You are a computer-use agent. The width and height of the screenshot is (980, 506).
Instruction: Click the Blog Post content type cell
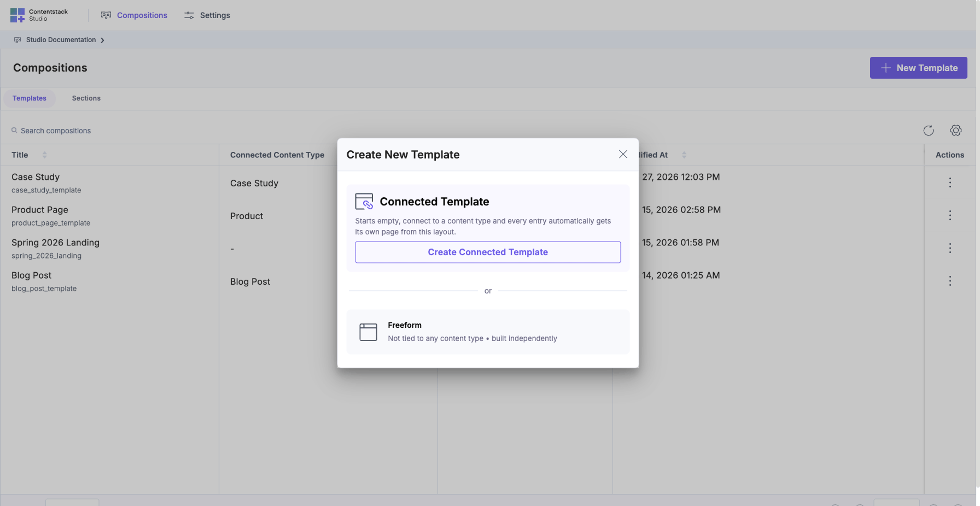[250, 281]
